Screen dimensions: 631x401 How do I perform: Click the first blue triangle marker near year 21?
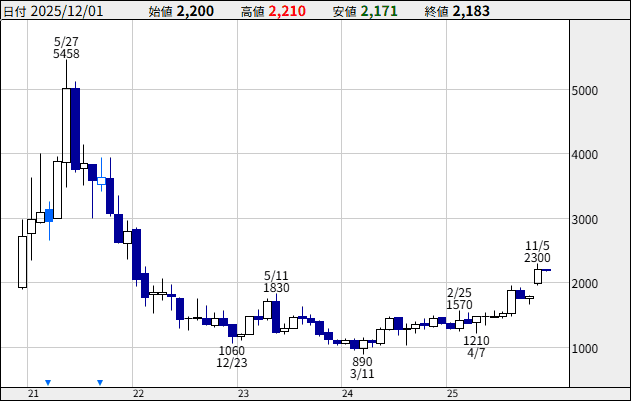click(47, 382)
